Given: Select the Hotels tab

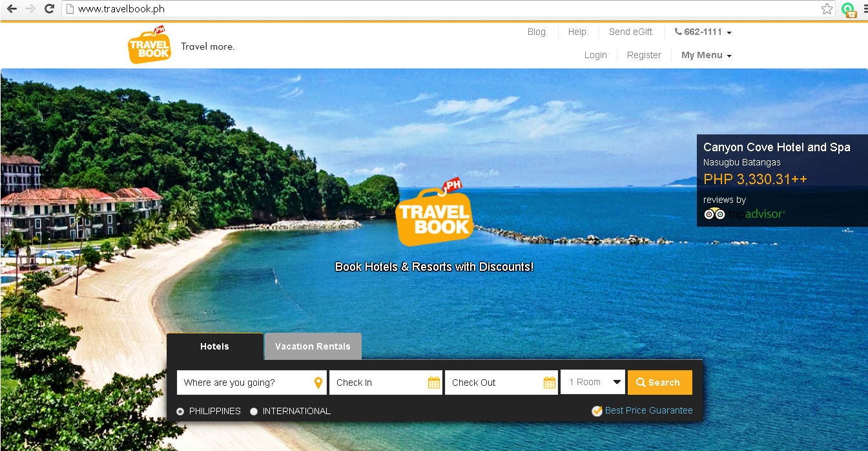Looking at the screenshot, I should (x=214, y=346).
